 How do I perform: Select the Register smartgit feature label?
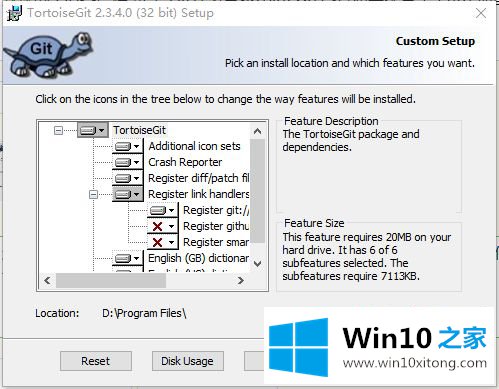click(x=216, y=242)
